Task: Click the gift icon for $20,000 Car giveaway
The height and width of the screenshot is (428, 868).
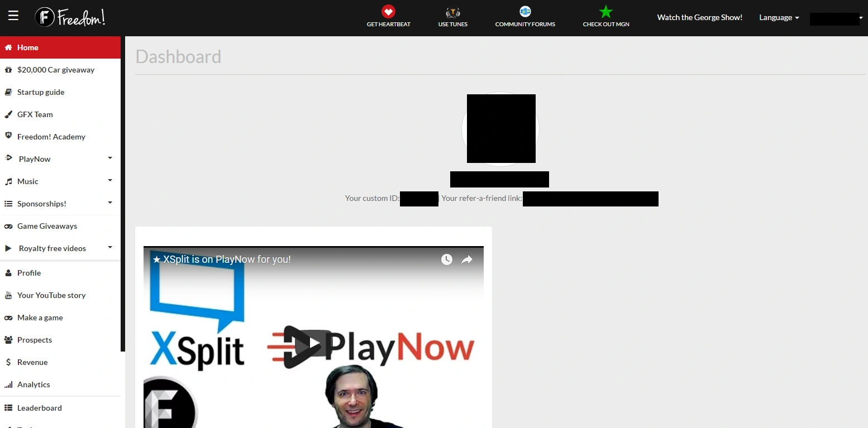Action: click(8, 70)
